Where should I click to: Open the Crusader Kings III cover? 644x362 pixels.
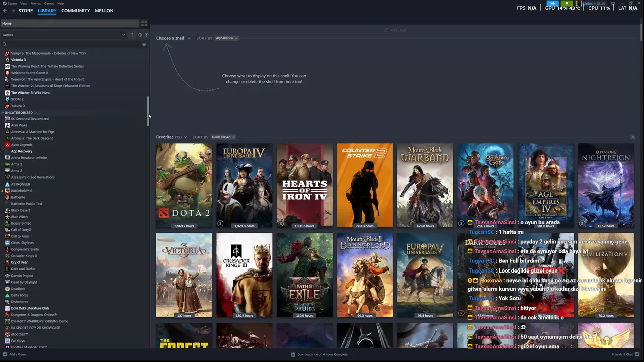click(245, 275)
